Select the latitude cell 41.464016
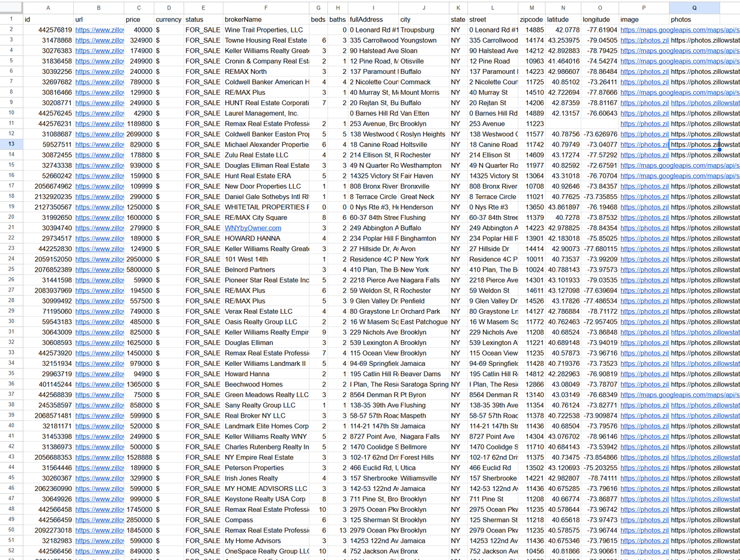This screenshot has height=560, width=740. (x=563, y=61)
